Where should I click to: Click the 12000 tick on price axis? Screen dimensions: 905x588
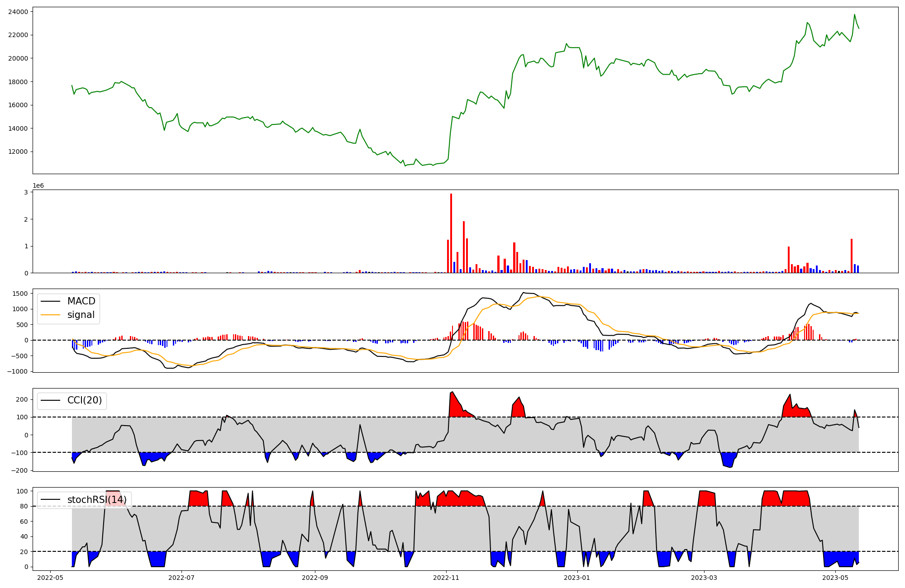click(x=18, y=152)
